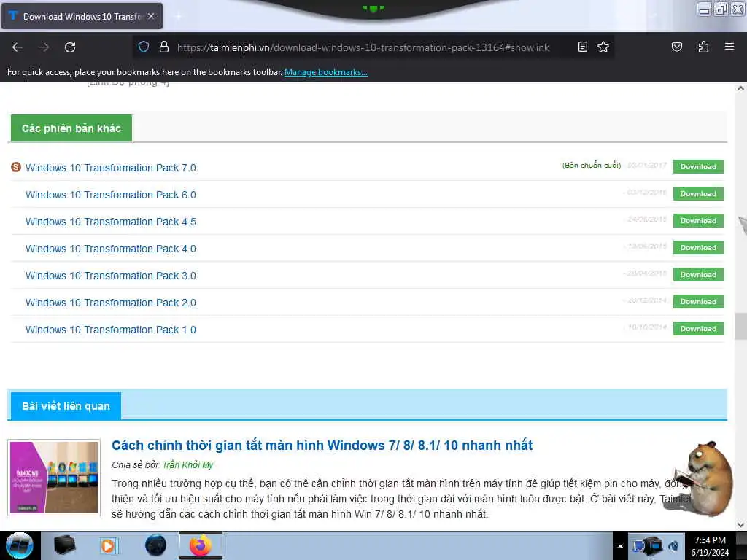
Task: Open the Firefox hamburger menu
Action: tap(729, 47)
